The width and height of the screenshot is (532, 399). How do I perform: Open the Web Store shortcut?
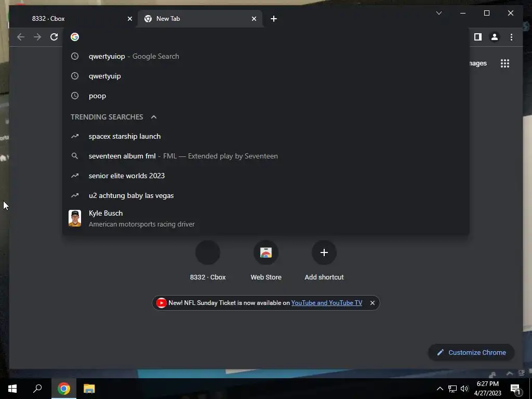pyautogui.click(x=266, y=261)
